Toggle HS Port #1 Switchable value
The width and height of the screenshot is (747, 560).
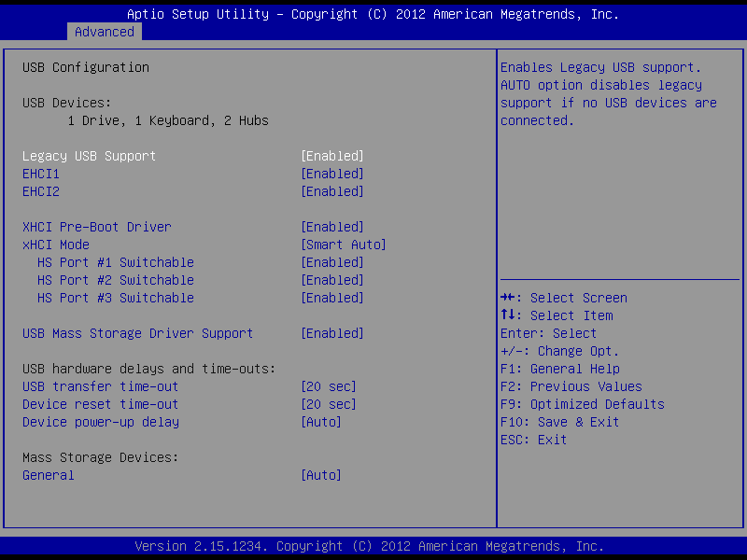click(x=331, y=262)
